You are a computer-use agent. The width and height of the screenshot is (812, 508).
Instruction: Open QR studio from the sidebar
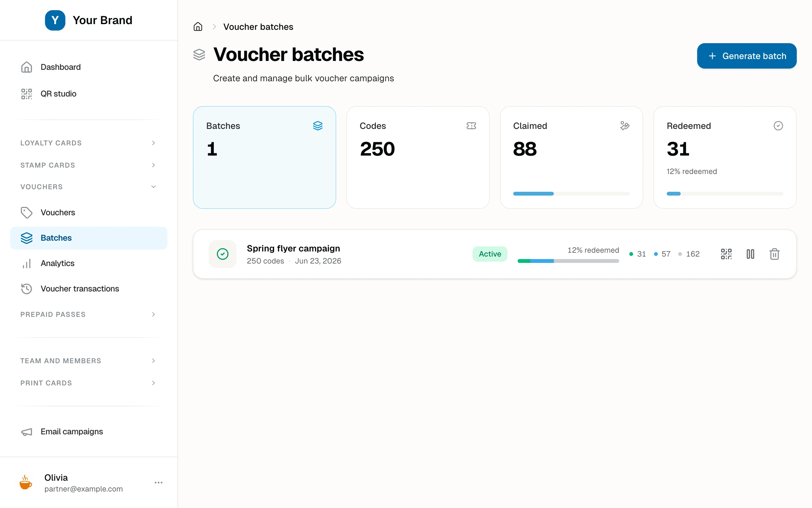(x=88, y=94)
